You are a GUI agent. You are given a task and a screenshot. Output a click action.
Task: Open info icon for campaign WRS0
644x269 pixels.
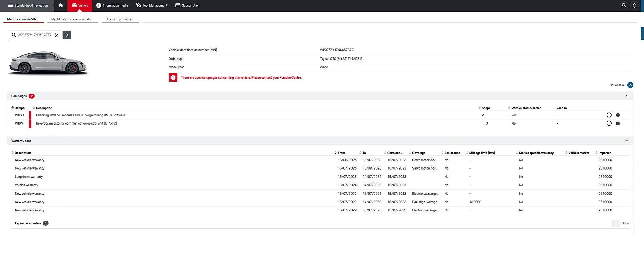pyautogui.click(x=618, y=115)
